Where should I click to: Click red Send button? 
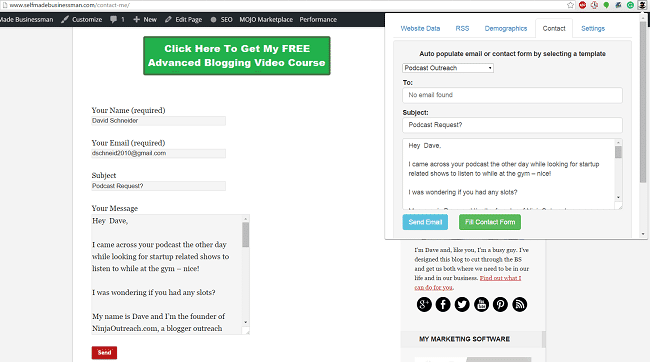[104, 352]
